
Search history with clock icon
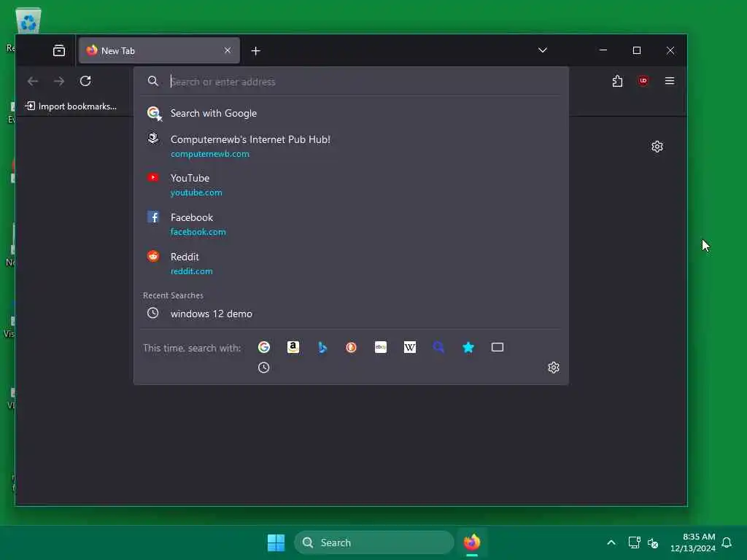[x=264, y=367]
